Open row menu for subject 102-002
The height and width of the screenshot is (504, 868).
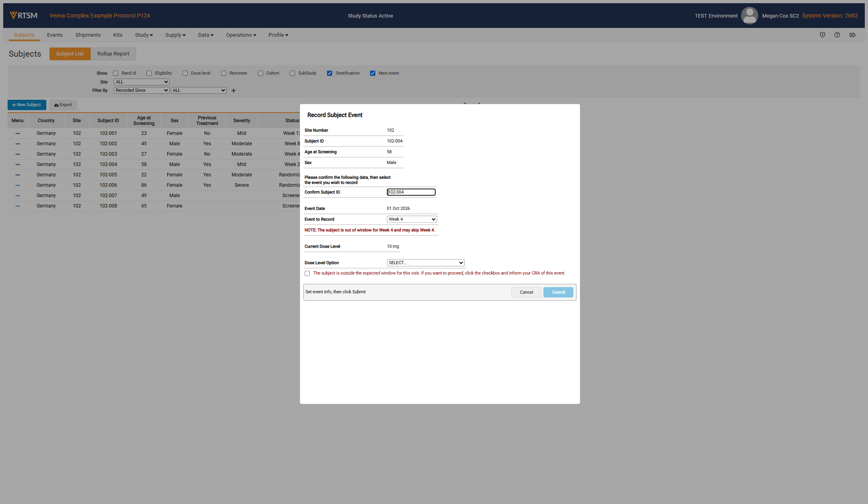pos(18,144)
